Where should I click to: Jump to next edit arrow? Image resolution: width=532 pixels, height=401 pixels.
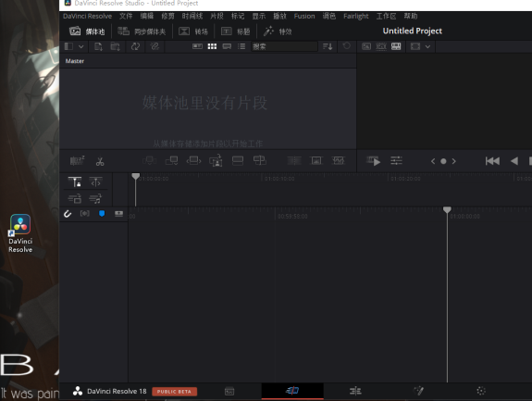click(x=454, y=161)
